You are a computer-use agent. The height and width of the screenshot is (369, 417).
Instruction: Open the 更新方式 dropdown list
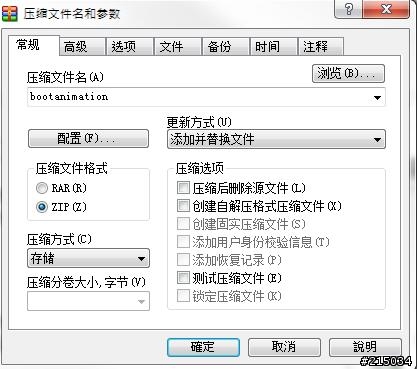point(276,139)
